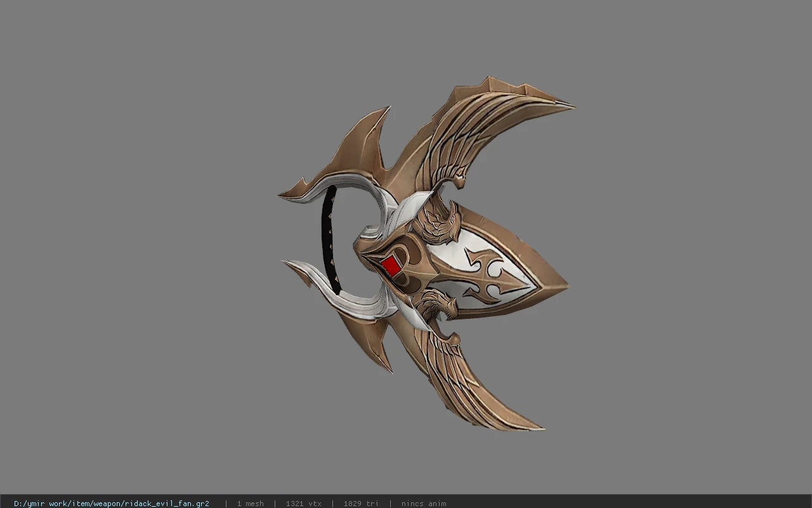Click the '1321 vtx' vertex count

click(x=303, y=504)
